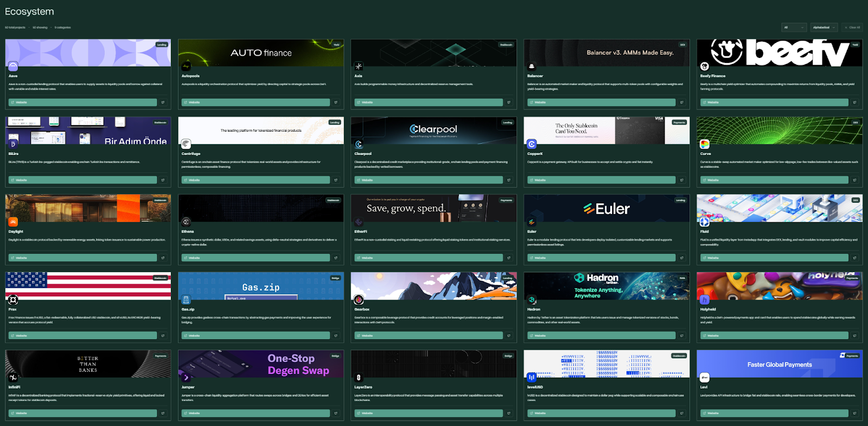Click the Daylight project name

coord(16,231)
